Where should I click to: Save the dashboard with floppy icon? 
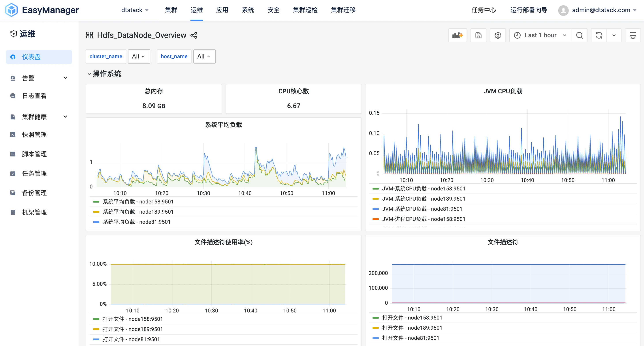point(478,35)
